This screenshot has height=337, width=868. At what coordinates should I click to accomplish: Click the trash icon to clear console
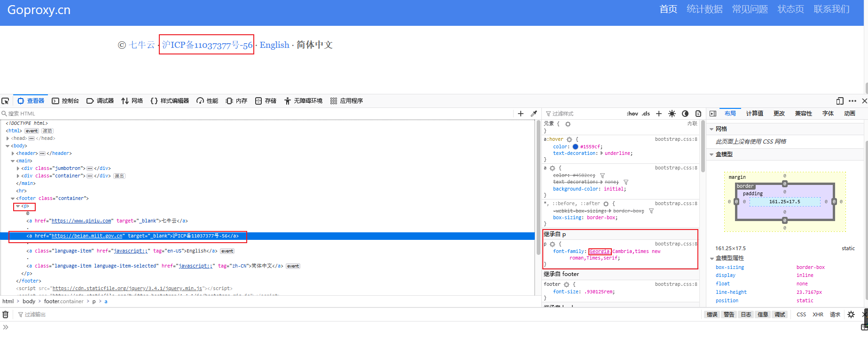(6, 314)
